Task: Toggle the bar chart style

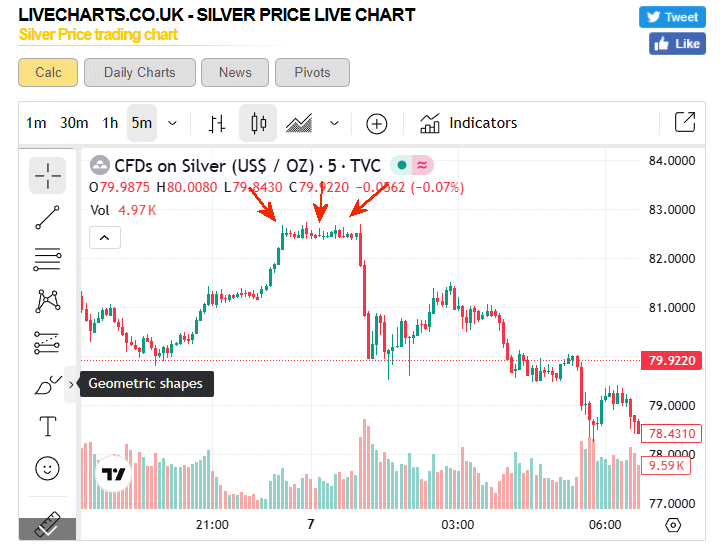Action: (x=217, y=124)
